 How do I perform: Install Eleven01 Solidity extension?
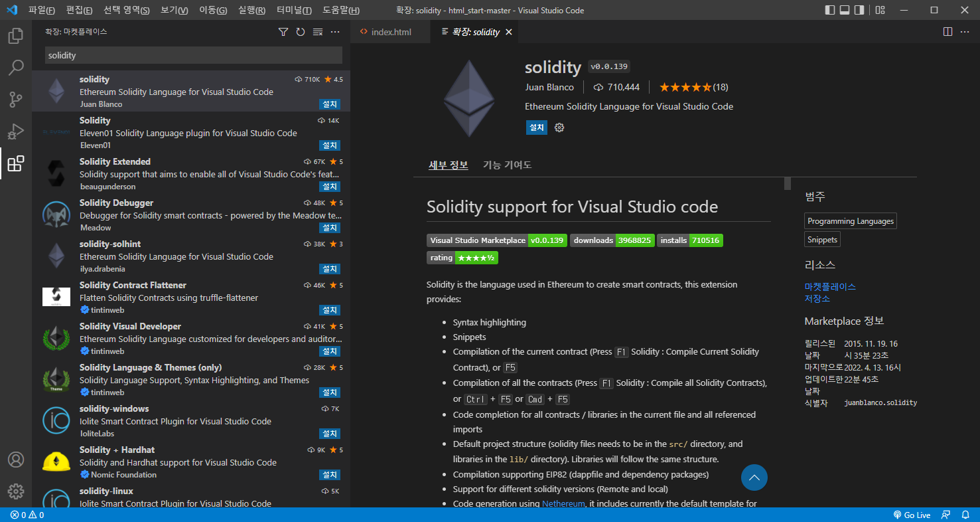(x=330, y=145)
